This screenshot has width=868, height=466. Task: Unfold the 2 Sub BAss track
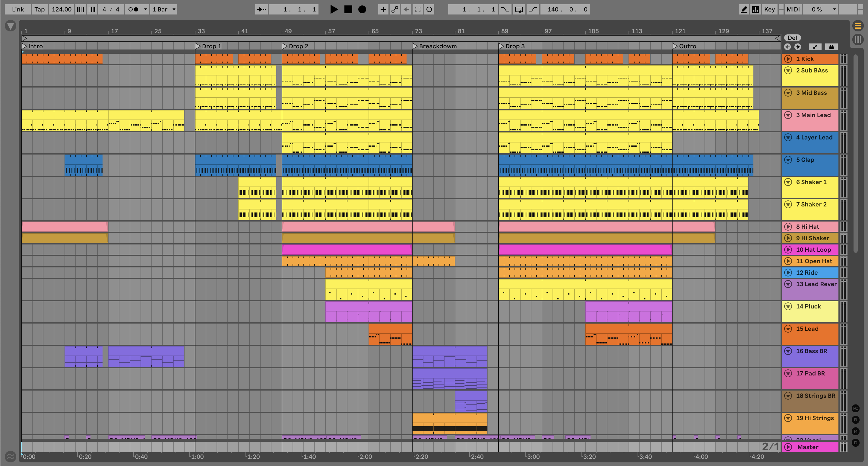click(788, 70)
